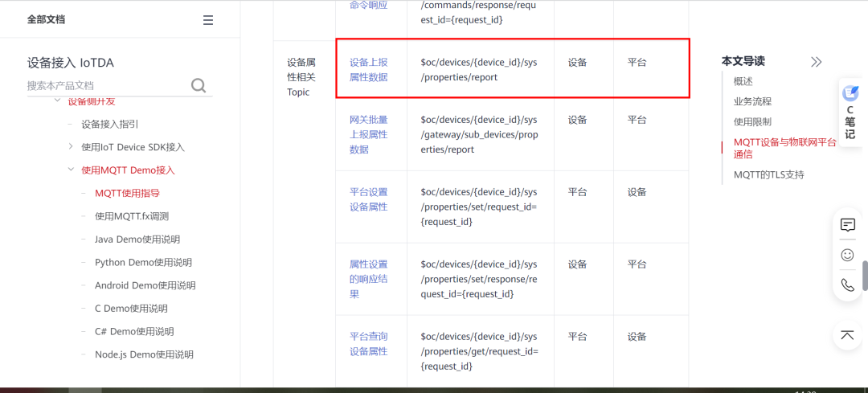This screenshot has width=868, height=393.
Task: Click the gateway/sub_devices/properties/report topic text
Action: [479, 134]
